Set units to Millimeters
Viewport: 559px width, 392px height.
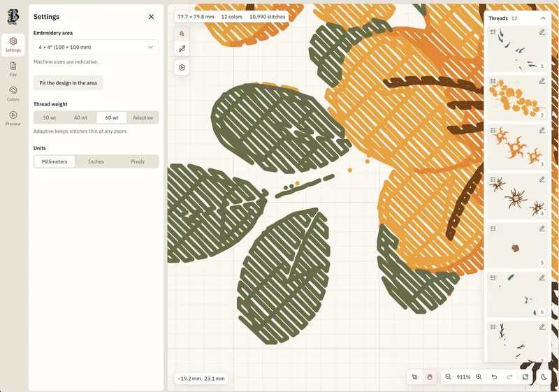pos(55,161)
